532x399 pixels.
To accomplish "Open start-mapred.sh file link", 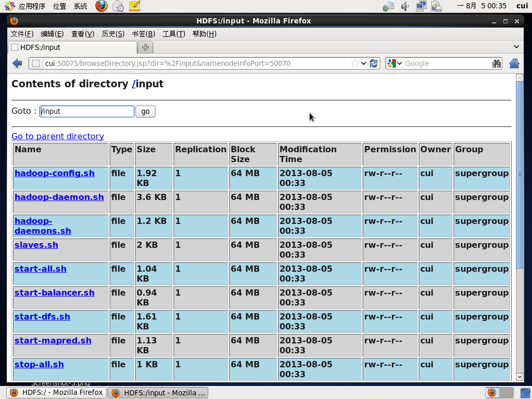I will click(x=53, y=341).
